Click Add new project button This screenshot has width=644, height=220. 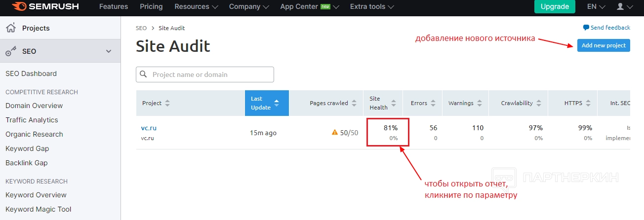[x=604, y=45]
